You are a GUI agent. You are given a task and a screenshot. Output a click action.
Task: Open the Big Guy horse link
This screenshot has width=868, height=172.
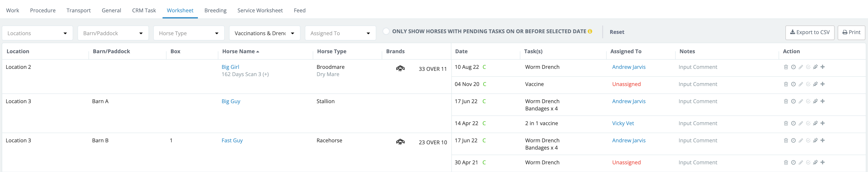[x=231, y=102]
